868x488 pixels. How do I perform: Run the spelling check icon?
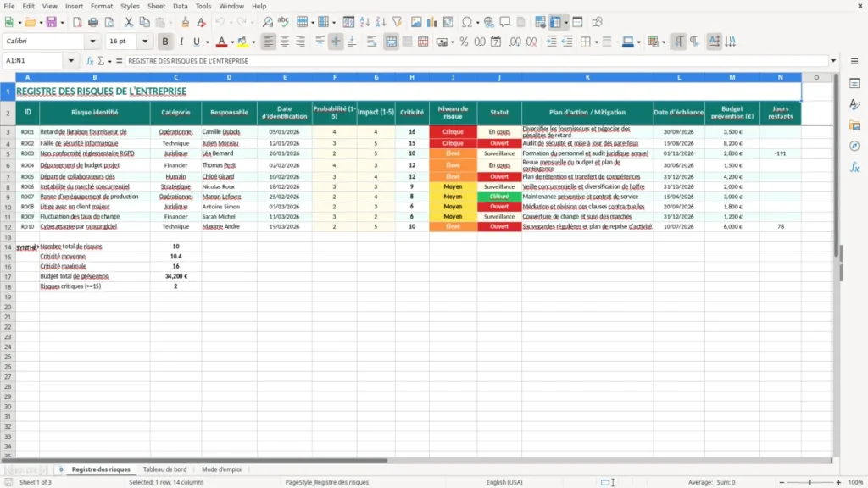tap(283, 22)
